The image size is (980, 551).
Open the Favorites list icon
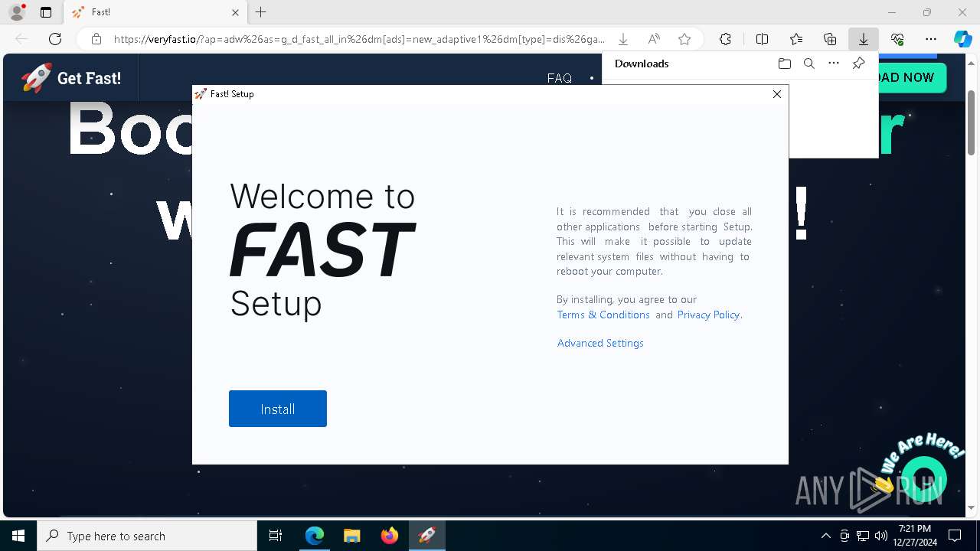[x=796, y=39]
